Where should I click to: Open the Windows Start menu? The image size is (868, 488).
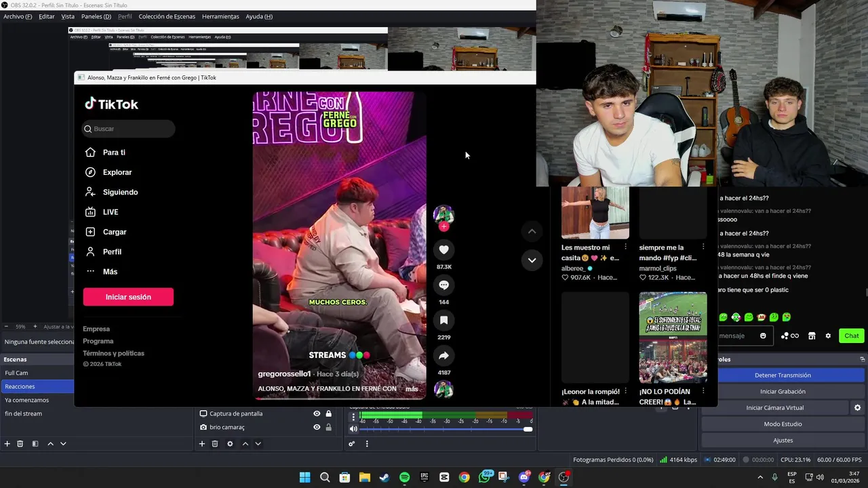pyautogui.click(x=305, y=477)
